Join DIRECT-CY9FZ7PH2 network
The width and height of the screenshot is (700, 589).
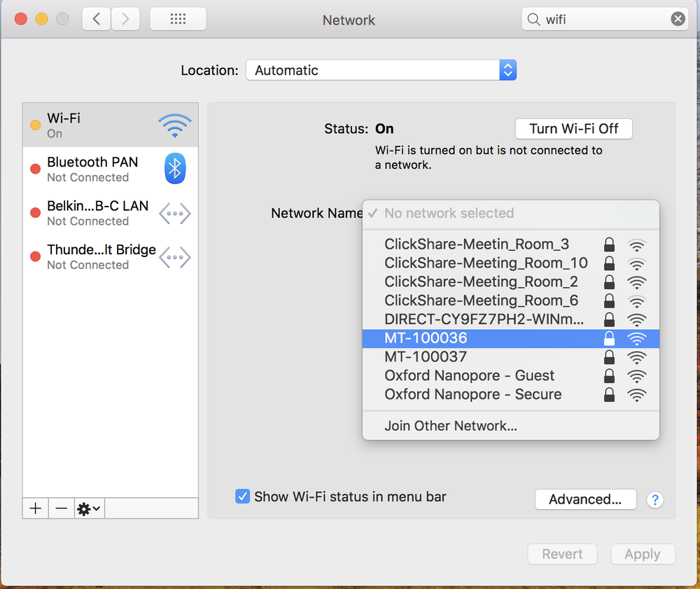[x=511, y=319]
